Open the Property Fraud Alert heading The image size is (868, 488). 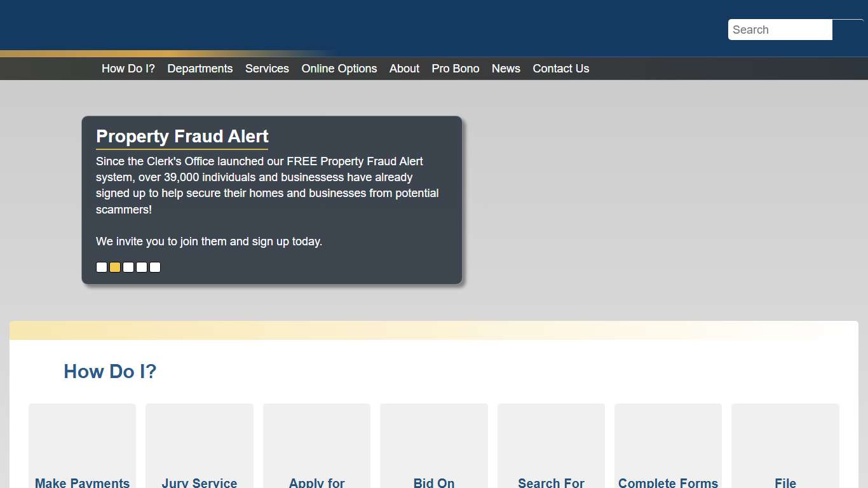click(182, 137)
